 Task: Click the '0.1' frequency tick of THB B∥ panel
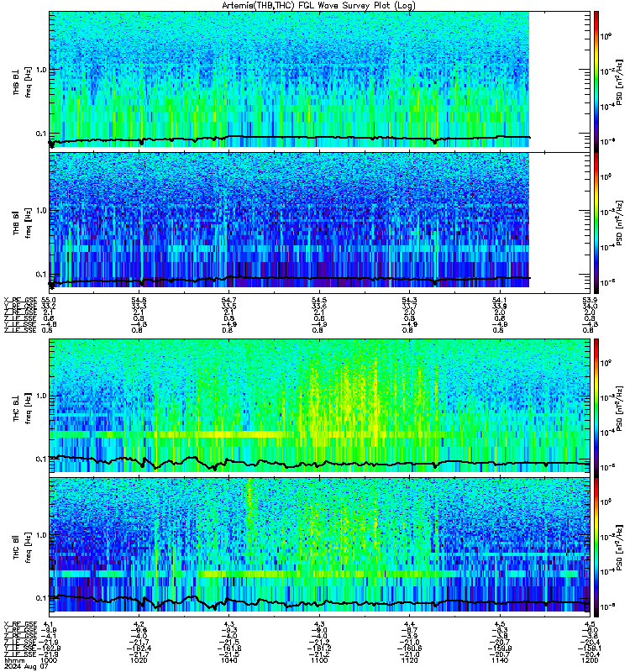[40, 275]
